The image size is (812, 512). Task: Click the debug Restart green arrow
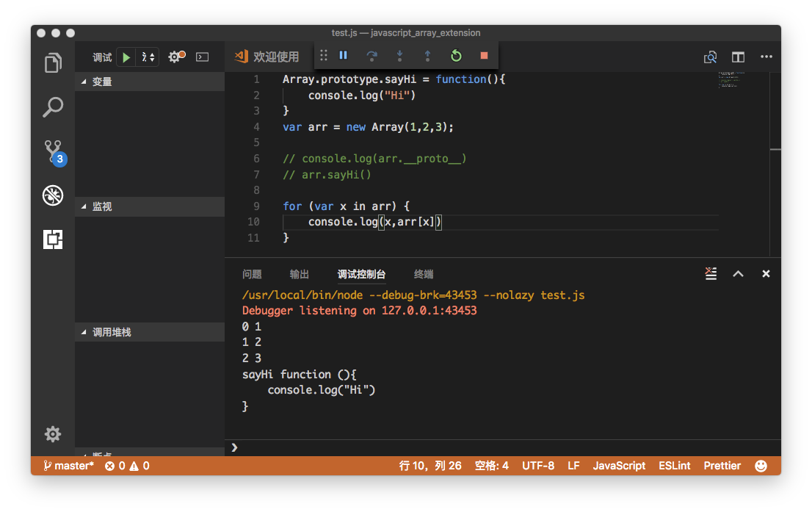456,55
